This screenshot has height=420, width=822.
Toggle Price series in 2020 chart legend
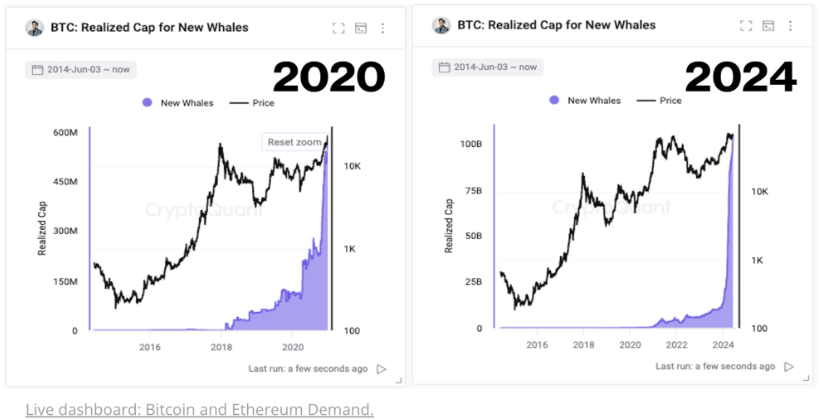click(x=252, y=103)
